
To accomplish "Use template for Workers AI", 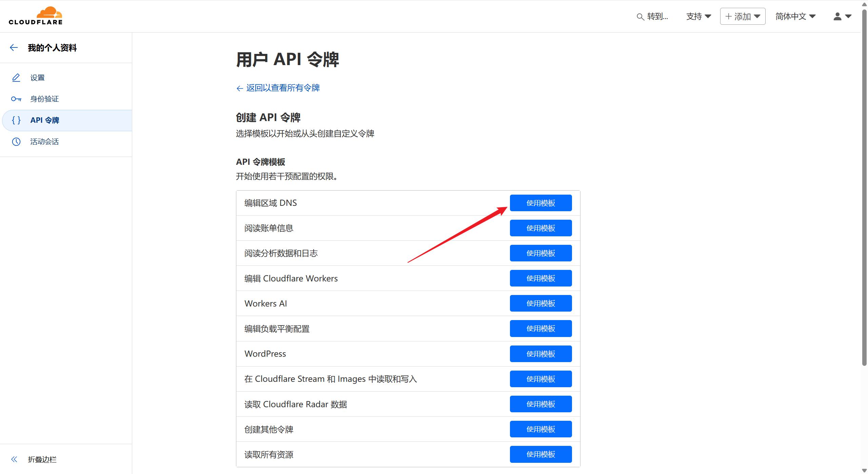I will pos(541,303).
